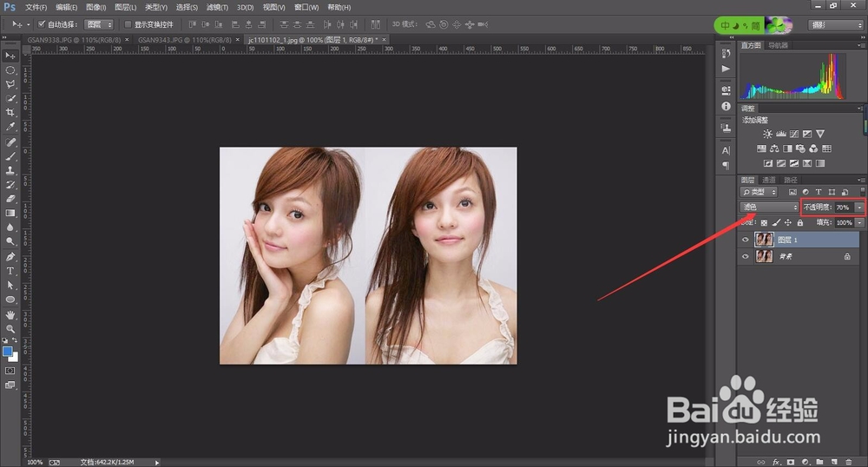
Task: Click the foreground color swatch
Action: coord(8,352)
